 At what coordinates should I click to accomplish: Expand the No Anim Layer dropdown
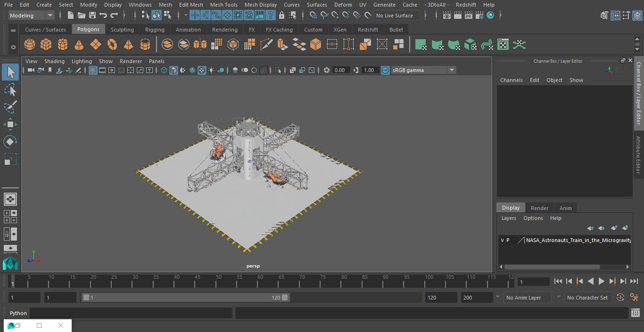click(528, 298)
